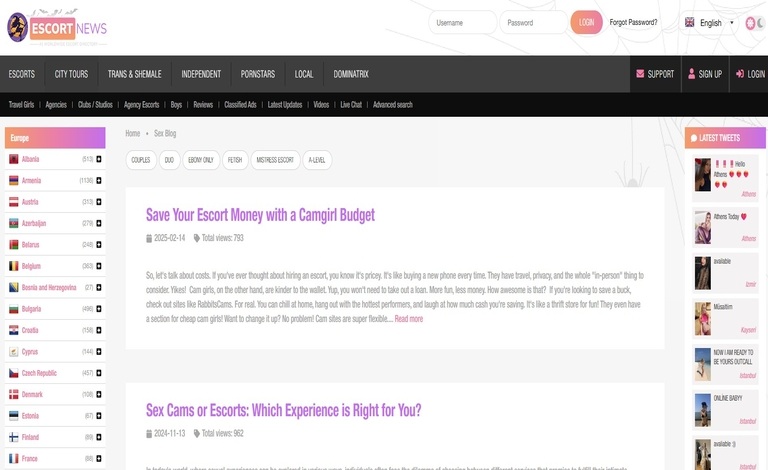Click the Read more link
This screenshot has width=768, height=470.
[x=408, y=319]
